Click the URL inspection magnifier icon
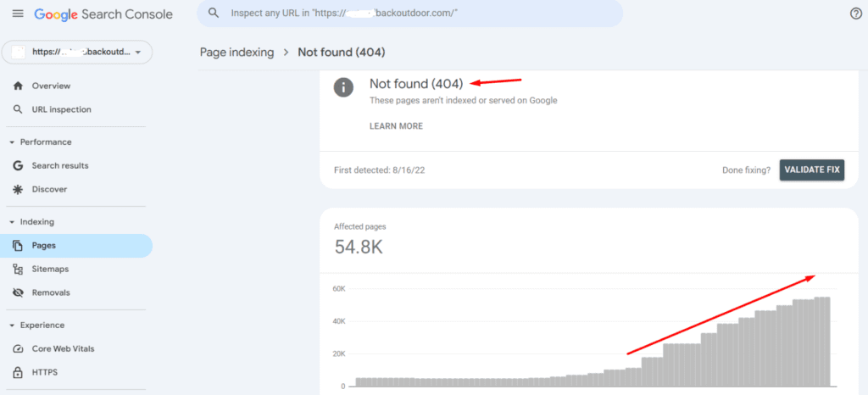The height and width of the screenshot is (395, 868). tap(18, 109)
